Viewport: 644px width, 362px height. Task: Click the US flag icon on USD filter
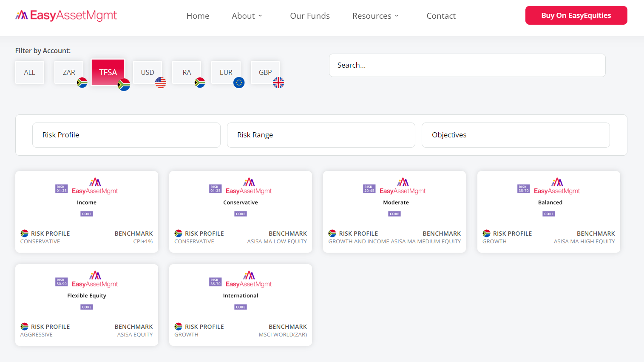(x=161, y=83)
